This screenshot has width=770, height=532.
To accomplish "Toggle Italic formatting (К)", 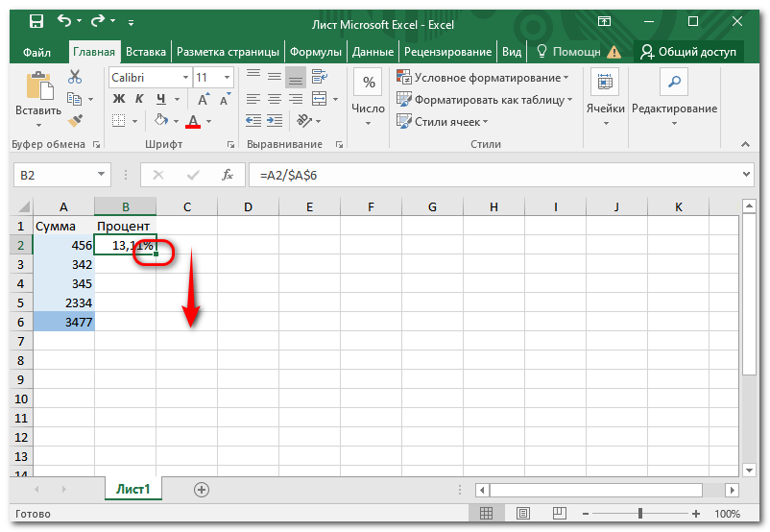I will pyautogui.click(x=140, y=98).
